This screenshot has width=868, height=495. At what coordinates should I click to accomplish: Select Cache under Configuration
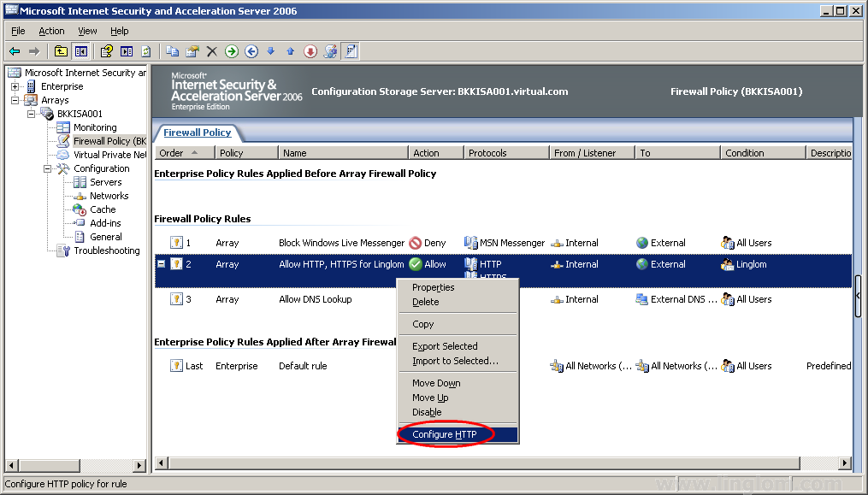[103, 209]
